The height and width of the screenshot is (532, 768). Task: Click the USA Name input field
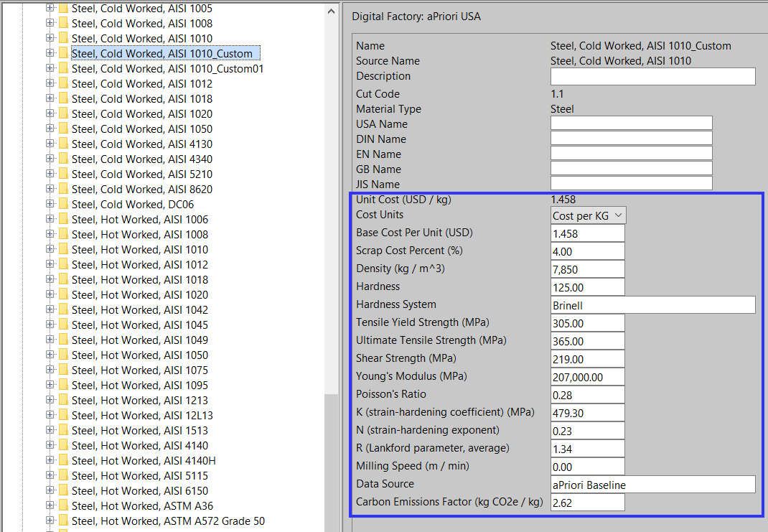[x=632, y=123]
